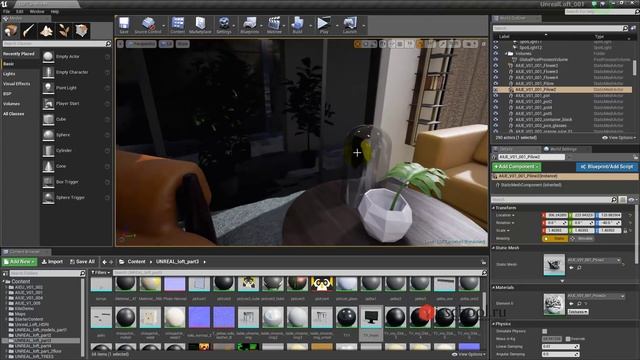Screen dimensions: 640x360
Task: Open the Marketplace from the toolbar
Action: pos(200,24)
